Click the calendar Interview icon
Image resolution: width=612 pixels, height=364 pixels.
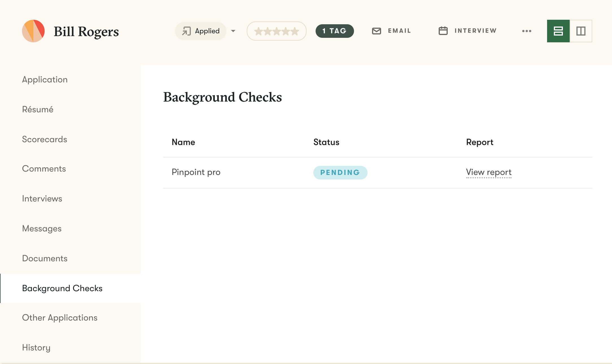(x=443, y=31)
